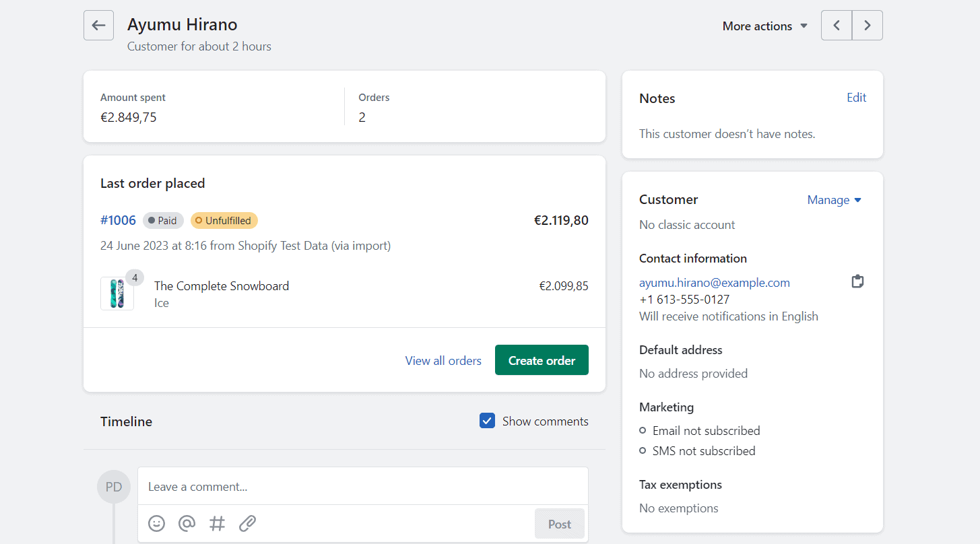Click The Complete Snowboard product thumbnail

[117, 293]
